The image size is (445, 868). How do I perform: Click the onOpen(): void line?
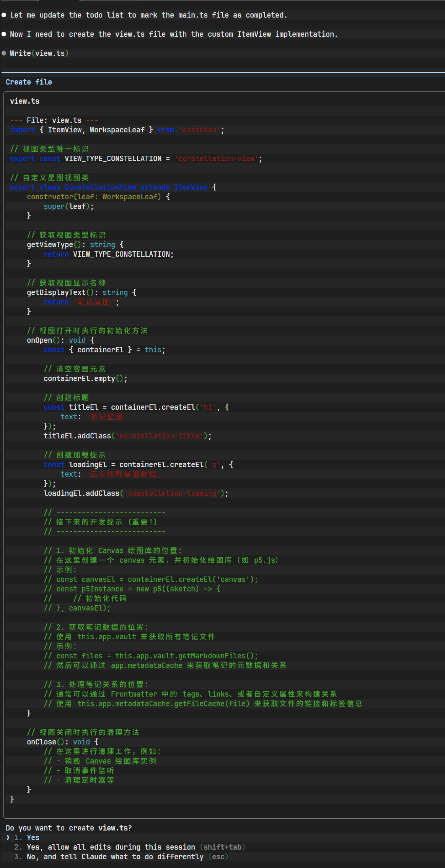click(x=60, y=340)
